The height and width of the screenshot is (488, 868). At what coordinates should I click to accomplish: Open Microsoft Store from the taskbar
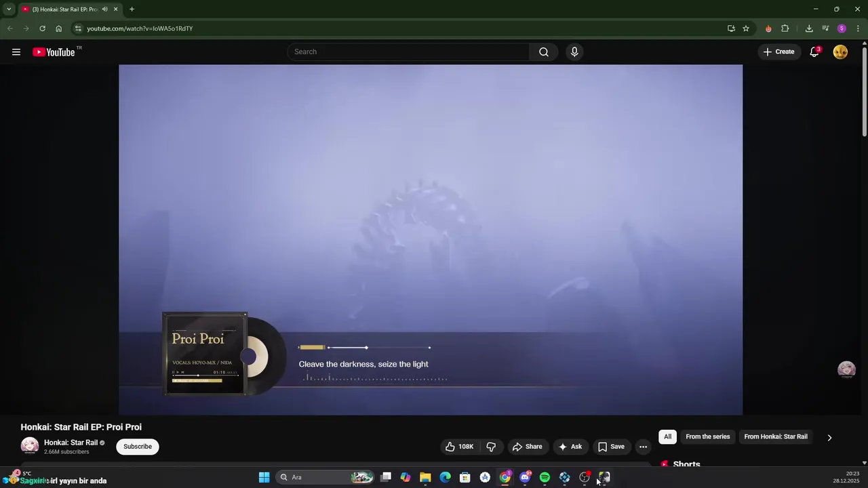465,477
